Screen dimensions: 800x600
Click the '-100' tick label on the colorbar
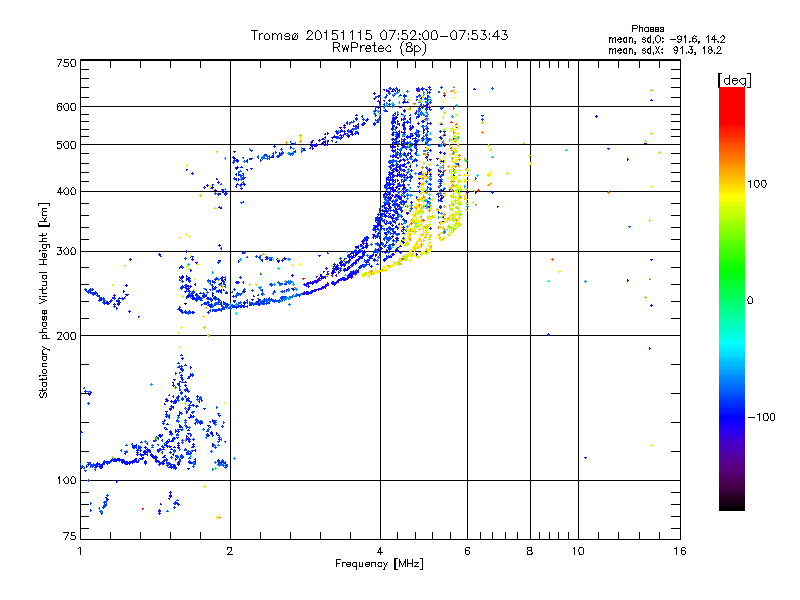tap(761, 417)
